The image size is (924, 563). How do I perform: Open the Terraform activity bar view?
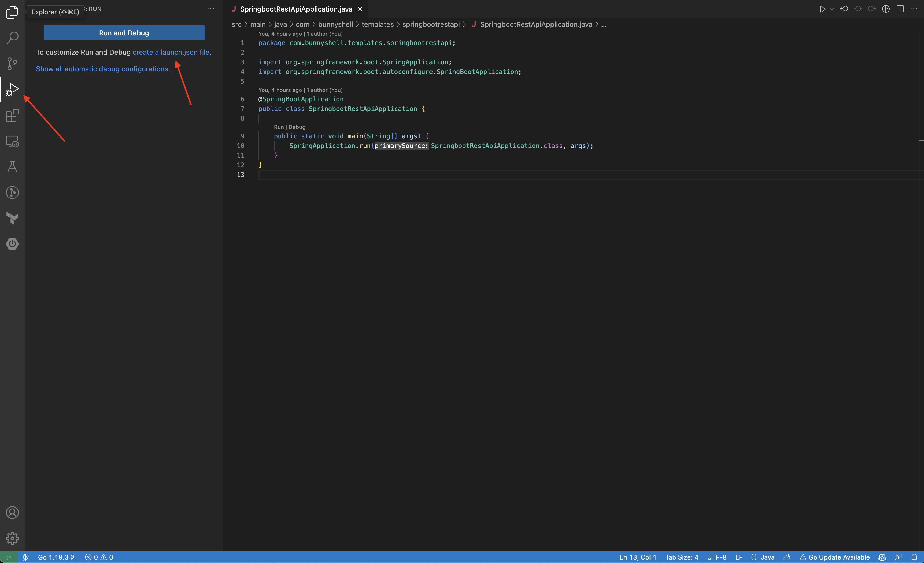[12, 218]
